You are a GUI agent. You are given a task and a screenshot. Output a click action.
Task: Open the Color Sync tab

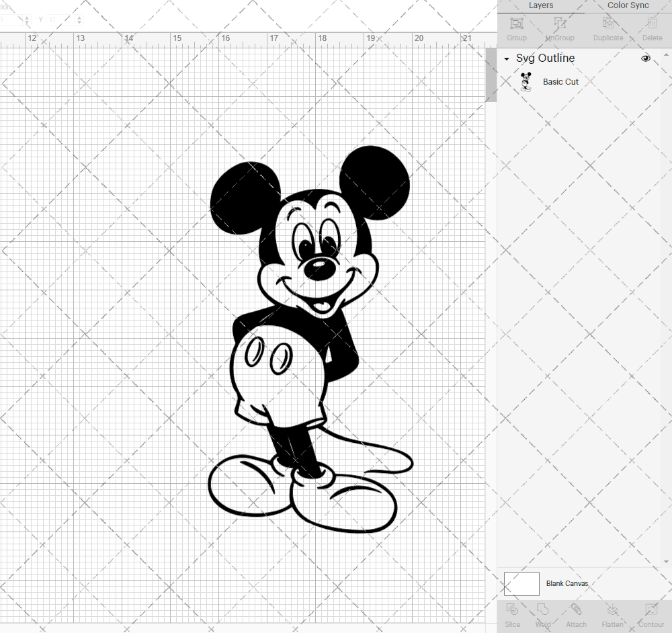pyautogui.click(x=628, y=5)
